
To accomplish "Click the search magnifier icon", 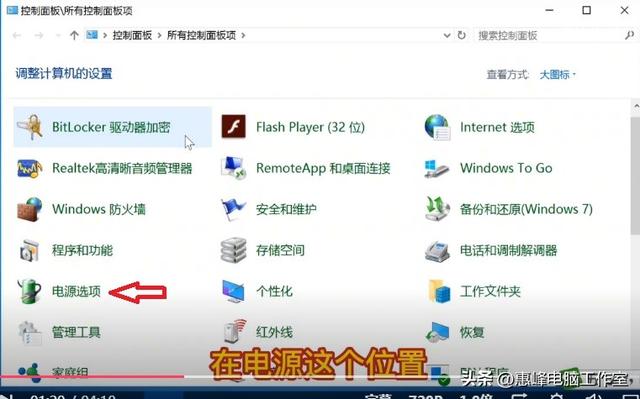I will click(x=629, y=35).
